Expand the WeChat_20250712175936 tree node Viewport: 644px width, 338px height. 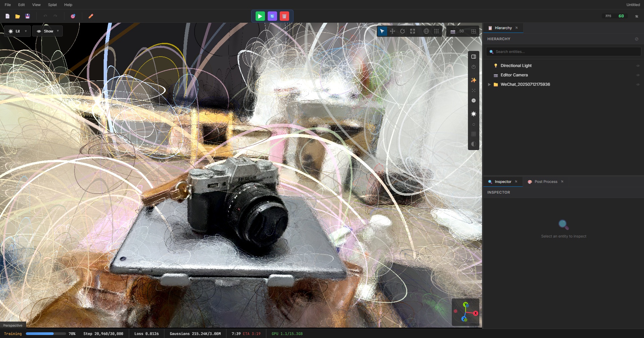point(489,84)
